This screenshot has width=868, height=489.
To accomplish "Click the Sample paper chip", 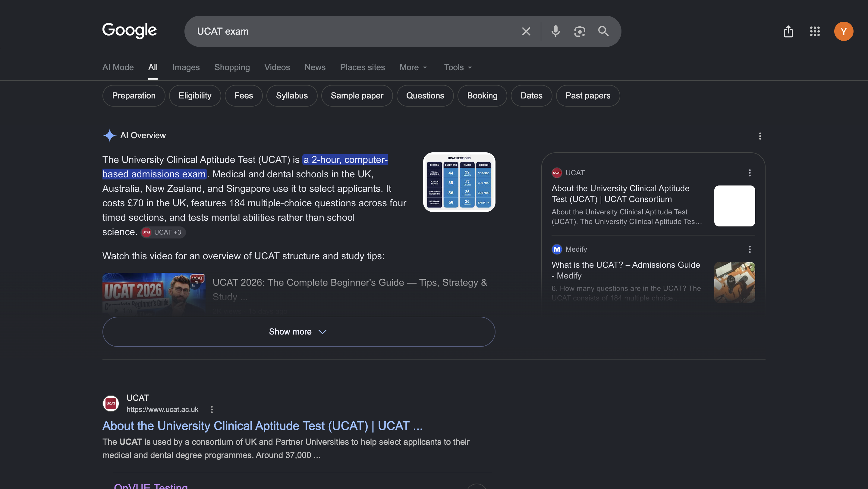I will 357,95.
